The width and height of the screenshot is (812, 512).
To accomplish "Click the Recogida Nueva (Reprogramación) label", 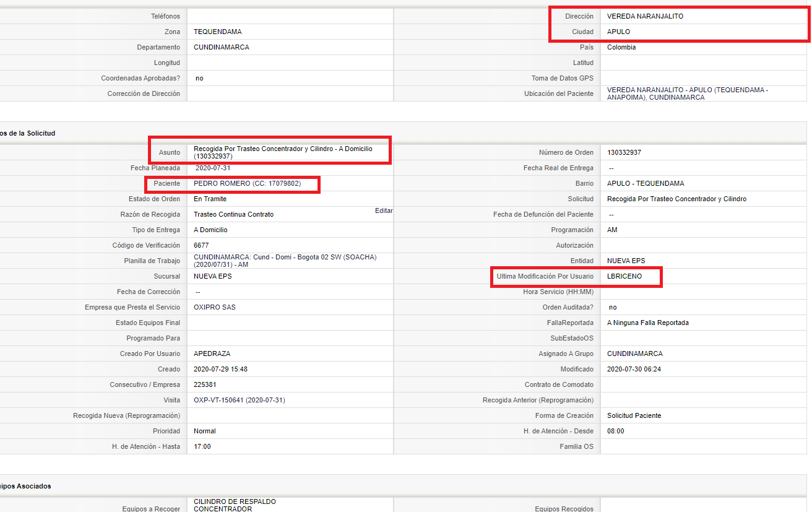I will click(x=126, y=415).
